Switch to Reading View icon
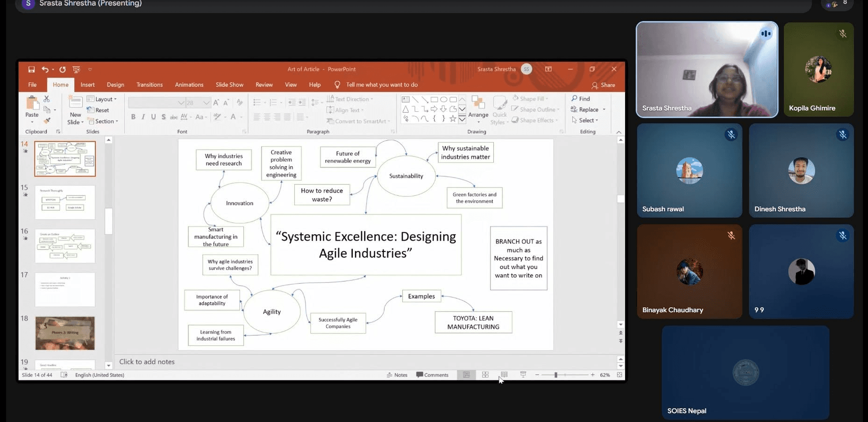Viewport: 868px width, 422px height. (x=504, y=375)
